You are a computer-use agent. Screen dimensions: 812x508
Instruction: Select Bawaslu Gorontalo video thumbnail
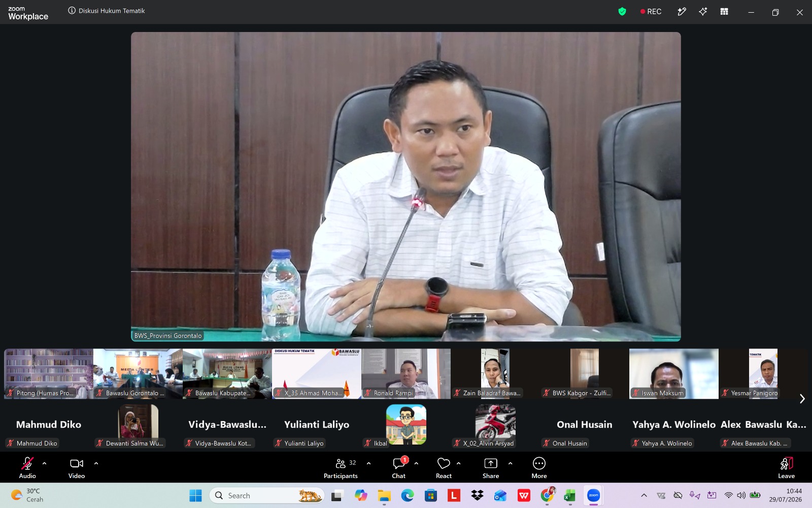(x=138, y=373)
